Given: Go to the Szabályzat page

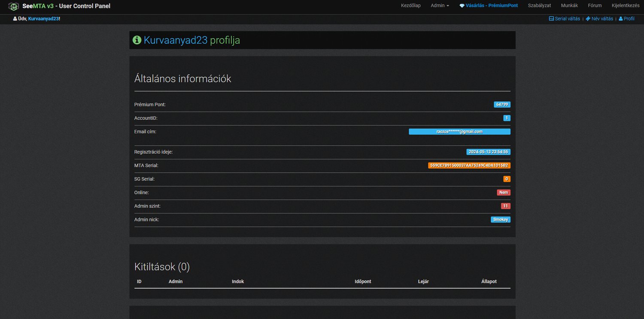Looking at the screenshot, I should (539, 6).
